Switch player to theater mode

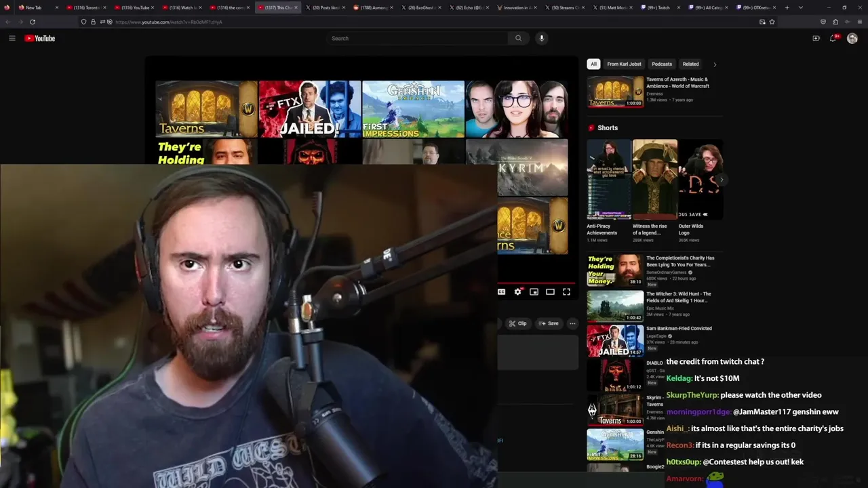coord(550,291)
